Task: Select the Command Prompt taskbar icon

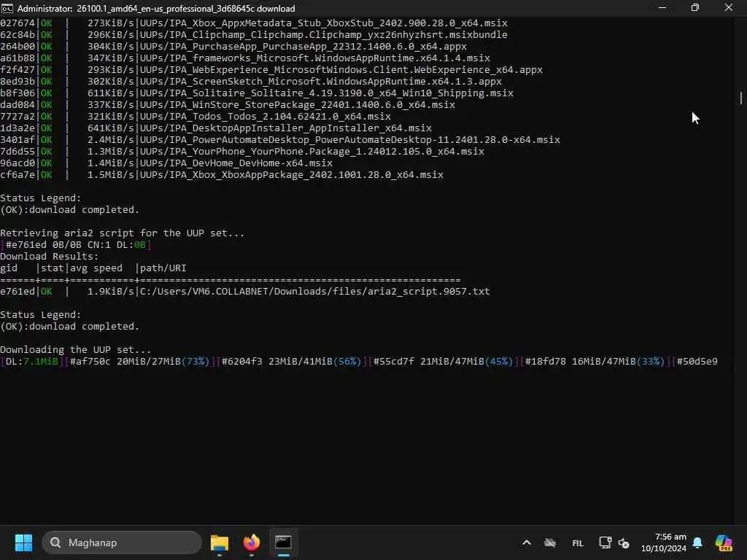Action: point(283,542)
